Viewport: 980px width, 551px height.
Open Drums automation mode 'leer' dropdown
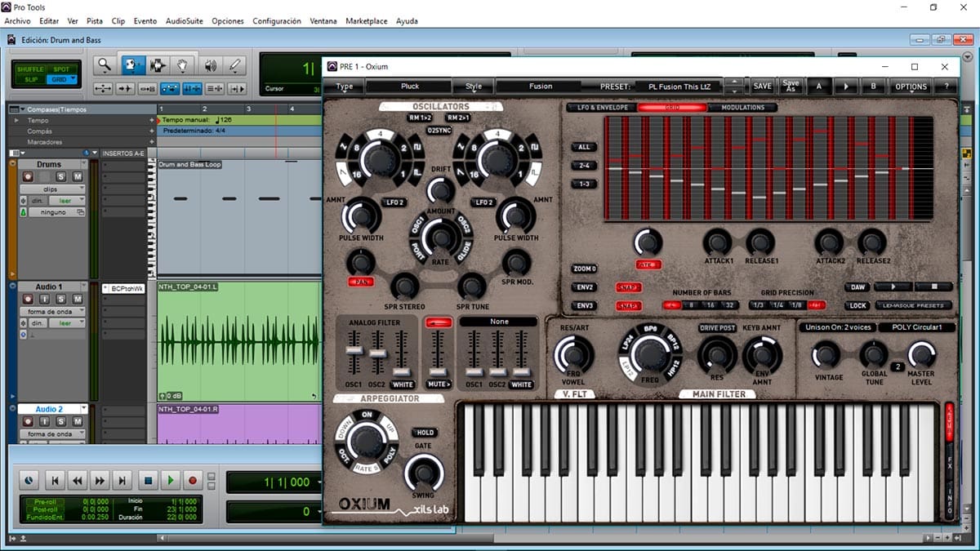[x=66, y=200]
